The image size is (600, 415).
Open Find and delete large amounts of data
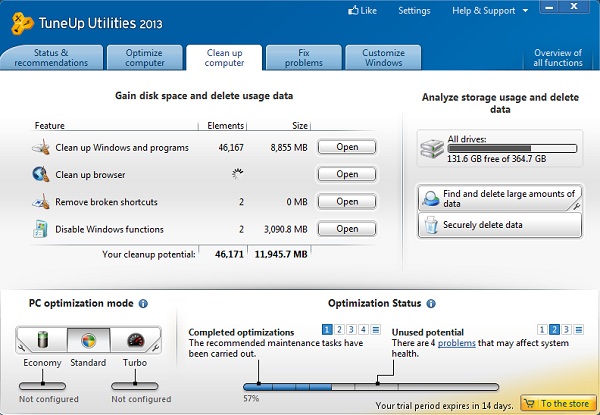pos(499,198)
